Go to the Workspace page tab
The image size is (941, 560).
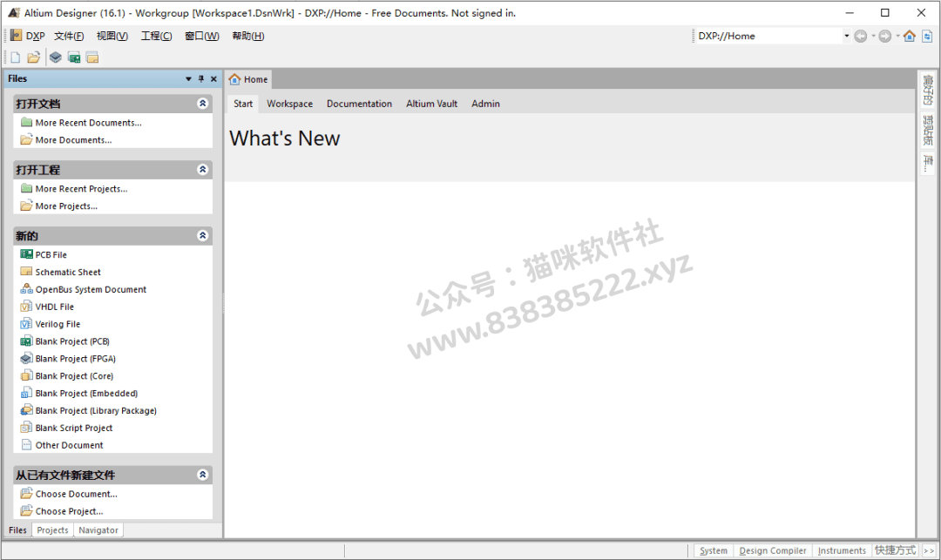point(290,104)
